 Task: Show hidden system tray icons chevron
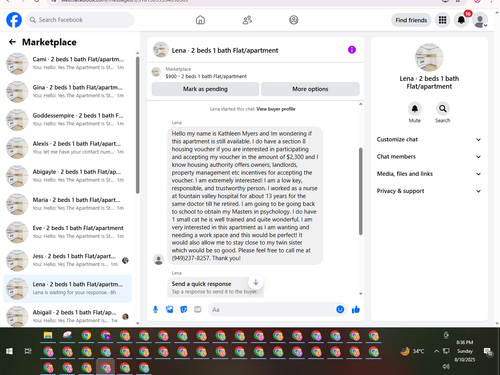coord(436,351)
